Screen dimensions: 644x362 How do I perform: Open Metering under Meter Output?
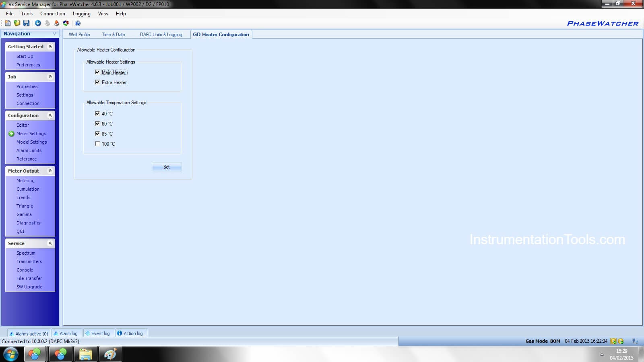click(x=25, y=181)
